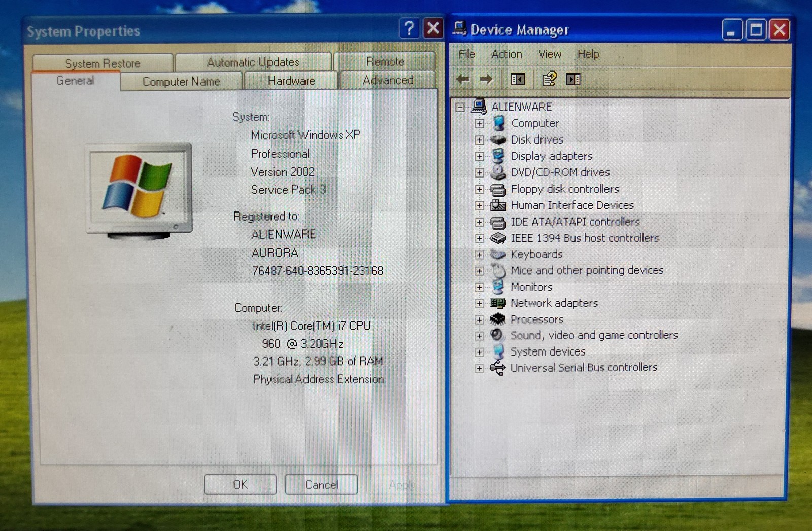The width and height of the screenshot is (812, 531).
Task: Select IEEE 1394 Bus host controllers label
Action: coord(585,238)
